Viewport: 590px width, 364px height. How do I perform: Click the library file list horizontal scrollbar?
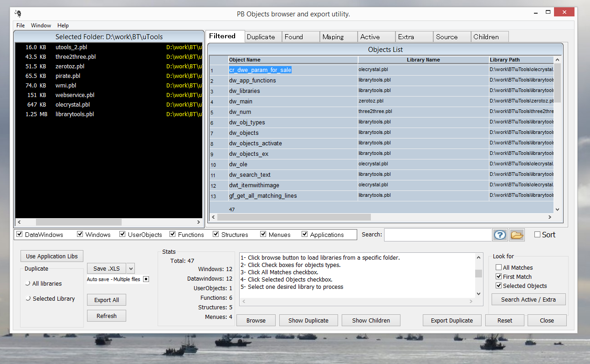click(108, 222)
